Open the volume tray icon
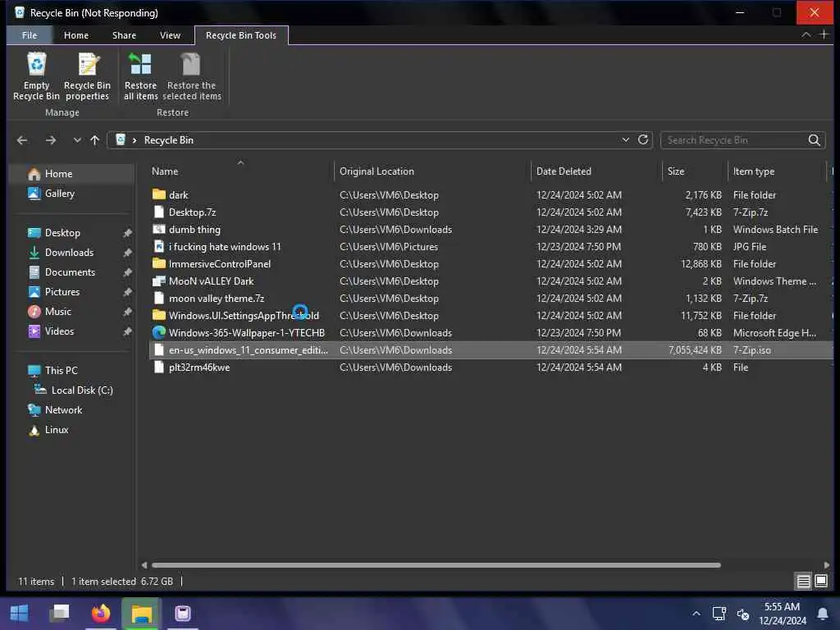Screen dimensions: 840x630 click(743, 614)
